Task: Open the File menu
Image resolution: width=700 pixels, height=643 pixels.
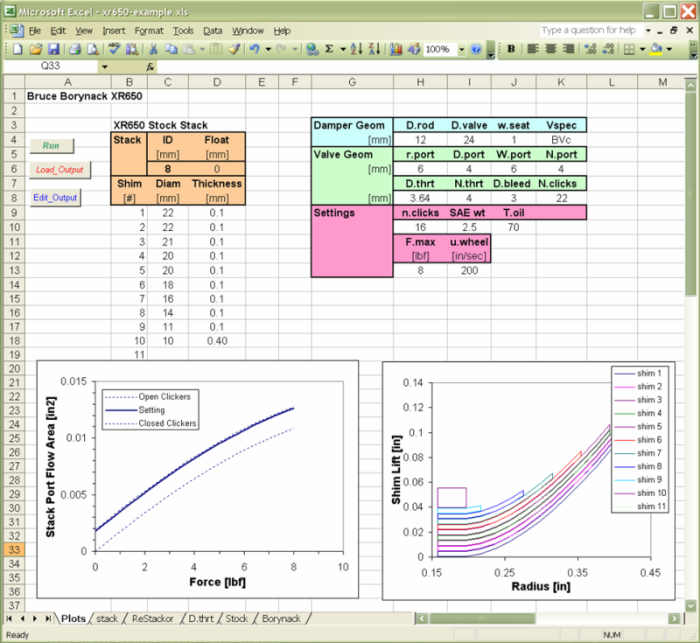Action: click(x=35, y=31)
